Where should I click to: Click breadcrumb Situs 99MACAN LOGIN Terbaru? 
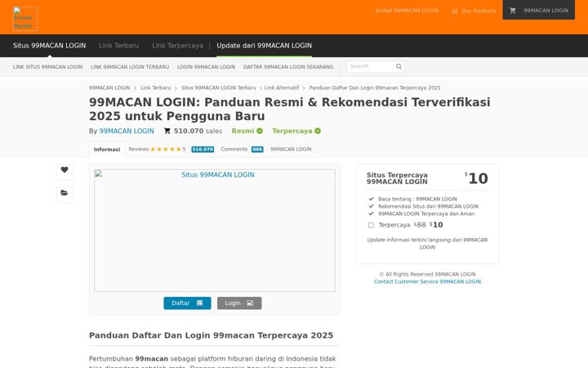219,88
